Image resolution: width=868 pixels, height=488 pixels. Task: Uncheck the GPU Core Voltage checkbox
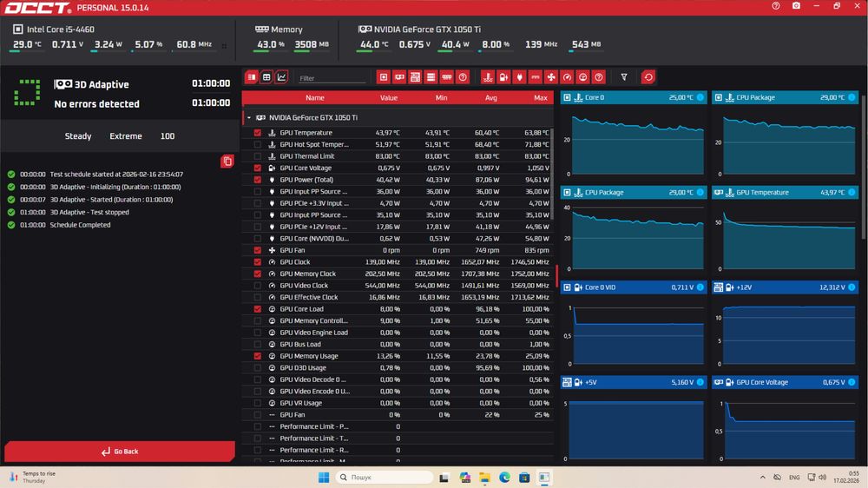(x=258, y=168)
